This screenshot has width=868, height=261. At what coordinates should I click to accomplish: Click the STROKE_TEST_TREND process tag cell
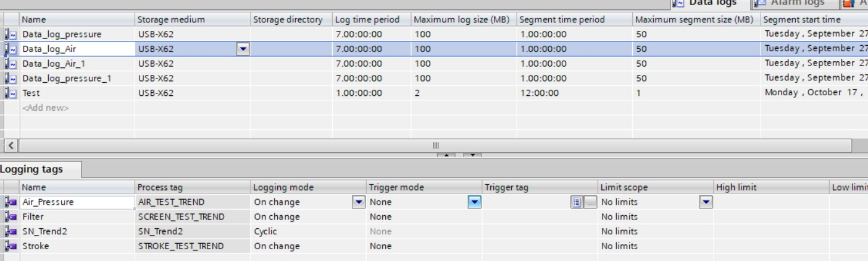coord(192,246)
